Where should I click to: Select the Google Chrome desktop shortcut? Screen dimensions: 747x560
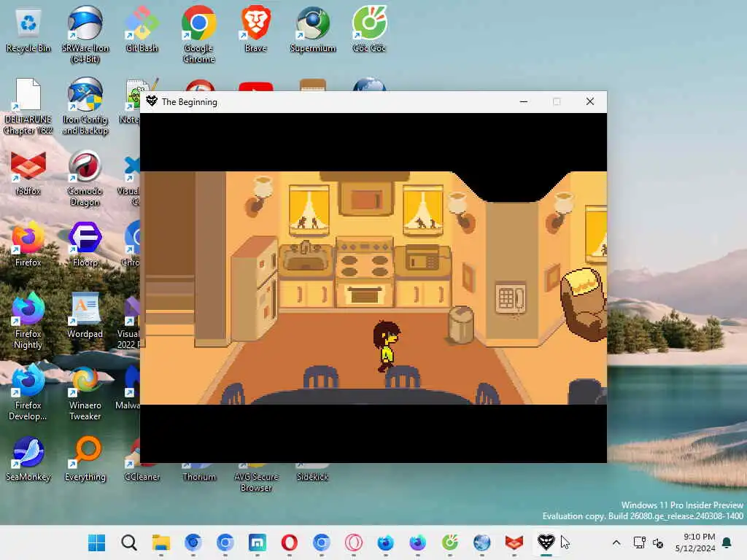click(x=198, y=34)
